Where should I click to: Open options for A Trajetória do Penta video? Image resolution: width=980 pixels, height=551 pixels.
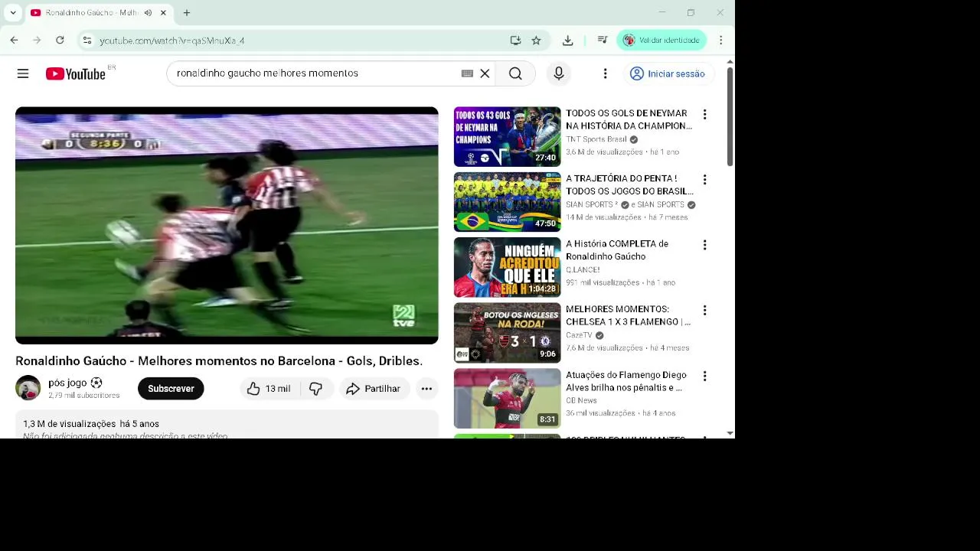[x=704, y=180]
